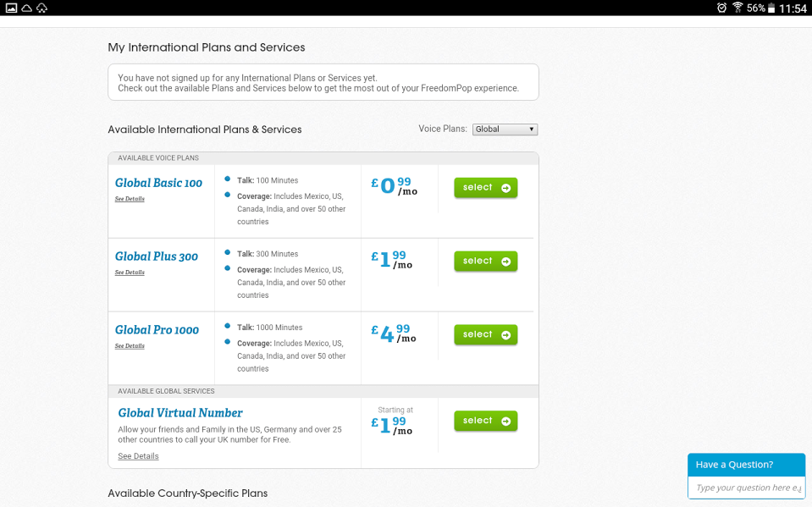812x507 pixels.
Task: Tap the coverage bullet icon under Global Pro 1000
Action: (227, 343)
